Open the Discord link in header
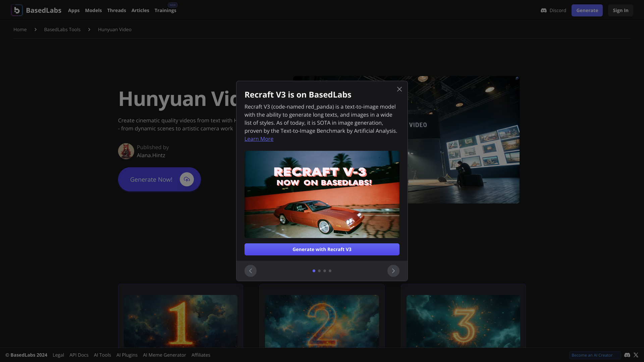This screenshot has height=362, width=644. 553,10
